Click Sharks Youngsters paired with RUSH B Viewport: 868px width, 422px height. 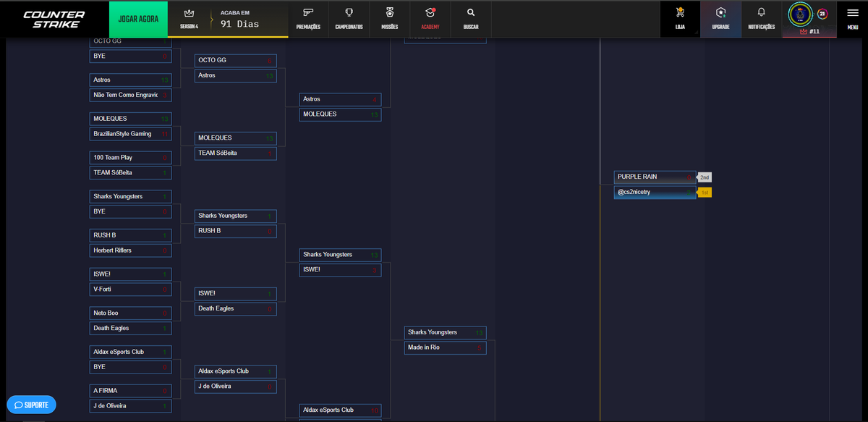235,216
